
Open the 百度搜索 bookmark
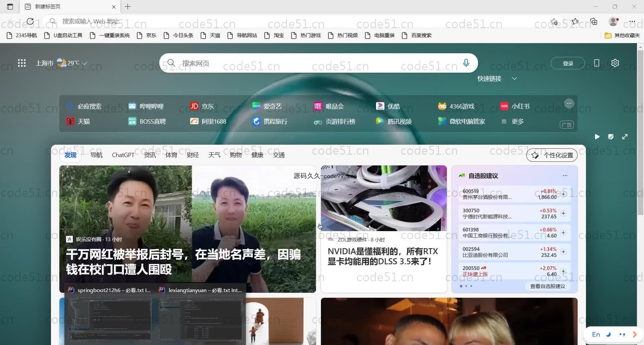[x=417, y=36]
